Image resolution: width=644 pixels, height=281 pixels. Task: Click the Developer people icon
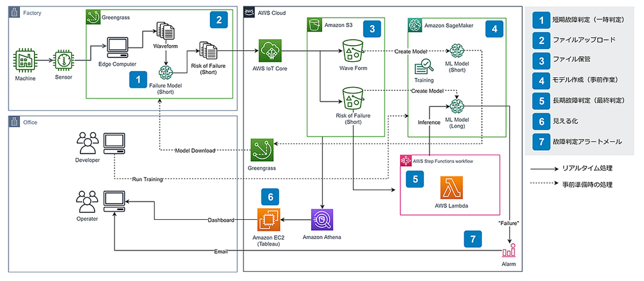86,142
